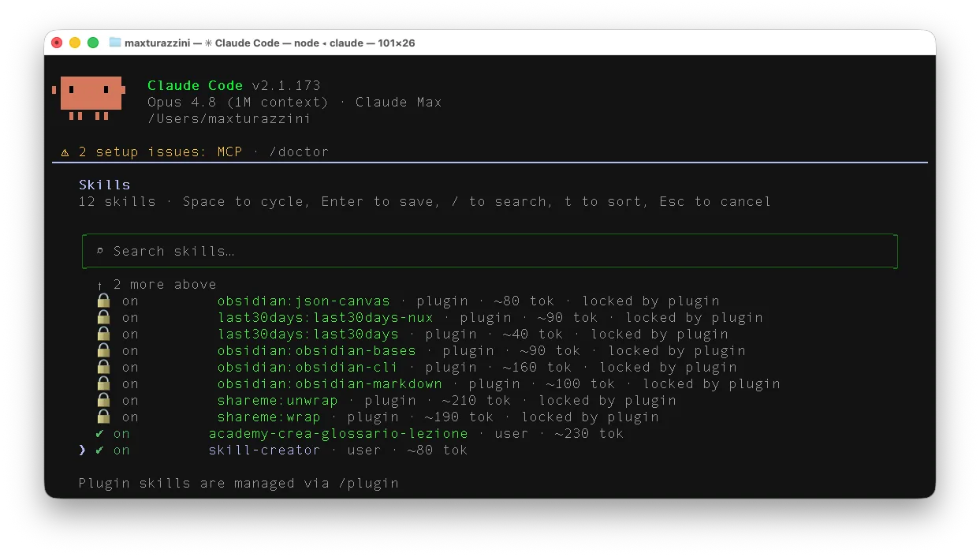Click the /doctor command text
Screen dimensions: 980x557
(300, 151)
